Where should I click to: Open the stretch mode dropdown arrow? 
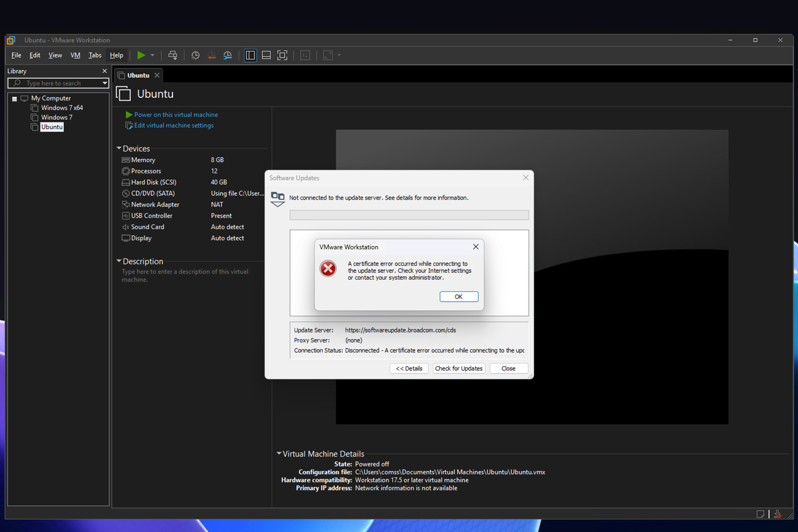click(x=339, y=55)
